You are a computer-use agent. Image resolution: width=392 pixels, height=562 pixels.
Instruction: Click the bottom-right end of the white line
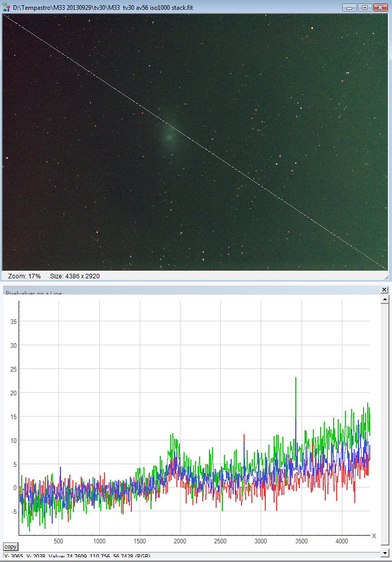tap(385, 269)
